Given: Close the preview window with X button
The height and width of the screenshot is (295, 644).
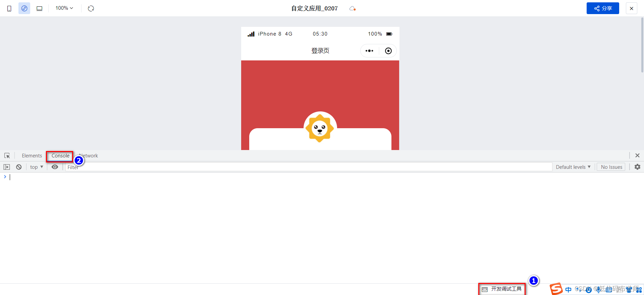Looking at the screenshot, I should [631, 8].
